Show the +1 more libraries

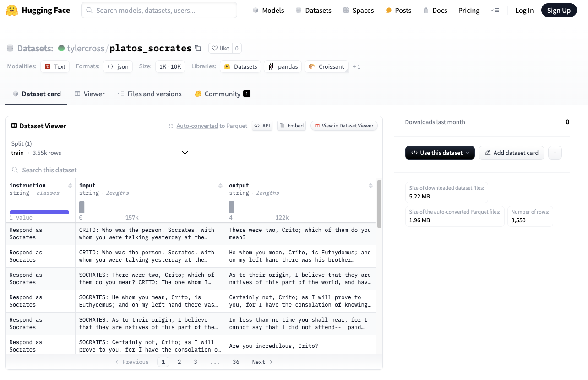click(x=356, y=66)
